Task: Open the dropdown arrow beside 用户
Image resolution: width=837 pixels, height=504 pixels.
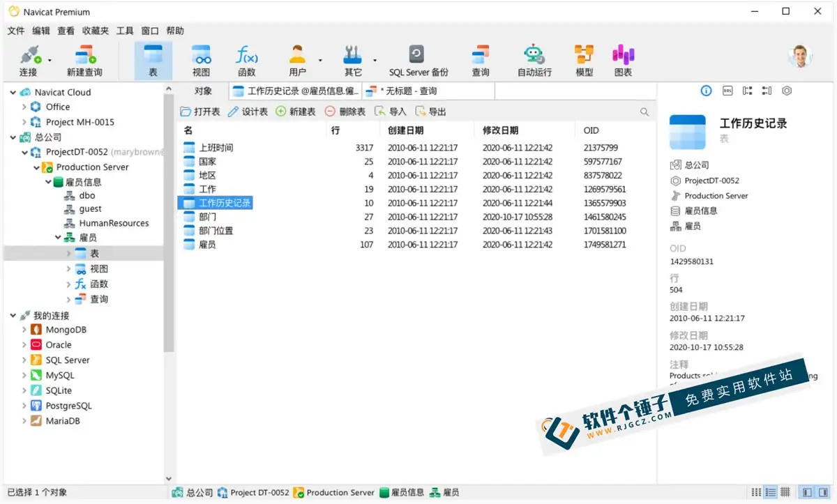Action: click(320, 61)
